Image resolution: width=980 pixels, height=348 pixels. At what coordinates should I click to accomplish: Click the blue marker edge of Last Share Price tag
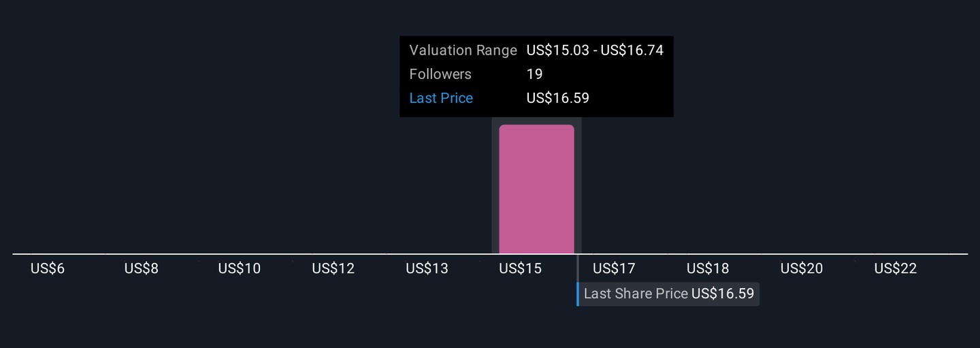click(578, 294)
